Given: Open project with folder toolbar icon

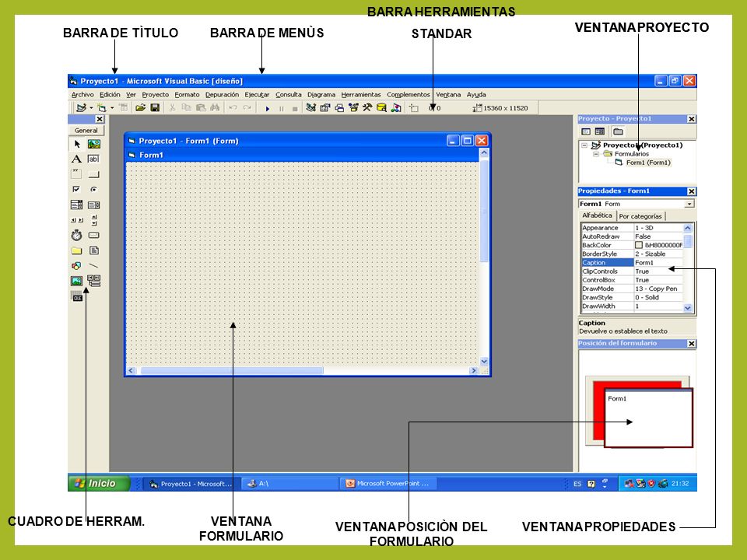Looking at the screenshot, I should pos(140,108).
